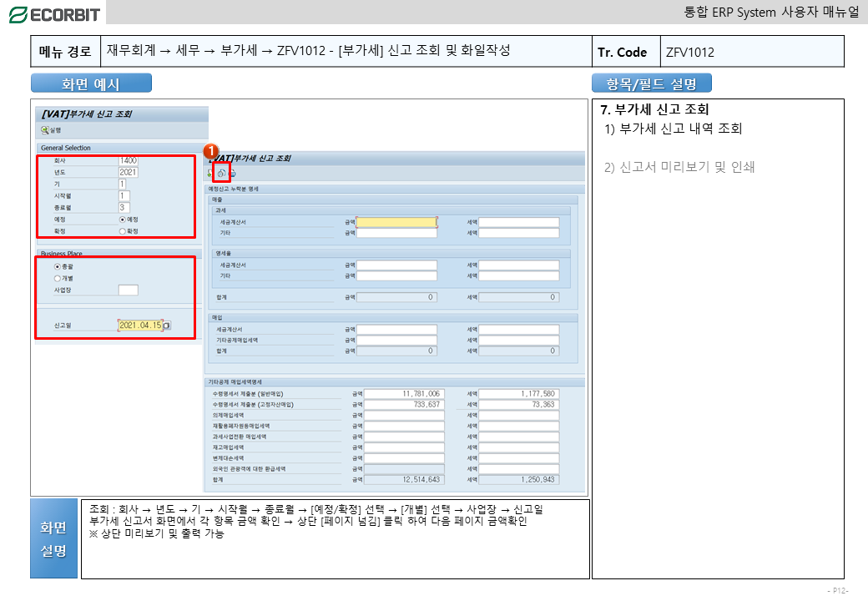
Task: Choose the 총괄 business place option
Action: [58, 266]
